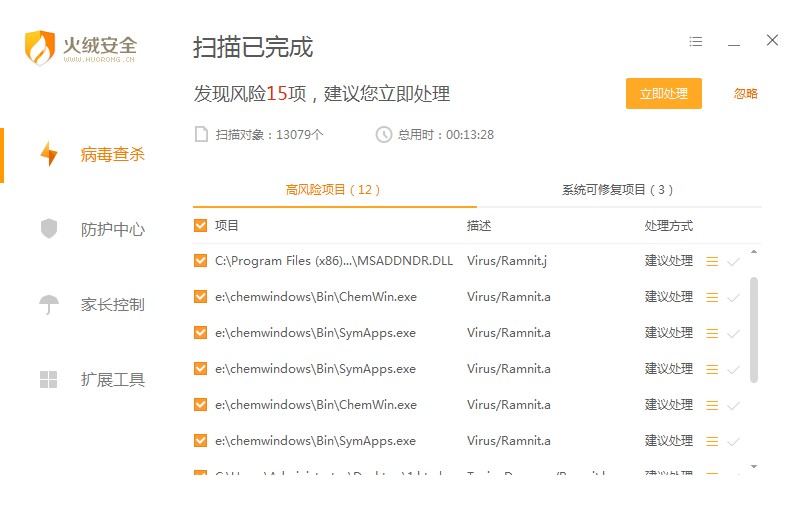Open the 防护中心 shield icon

[x=49, y=229]
